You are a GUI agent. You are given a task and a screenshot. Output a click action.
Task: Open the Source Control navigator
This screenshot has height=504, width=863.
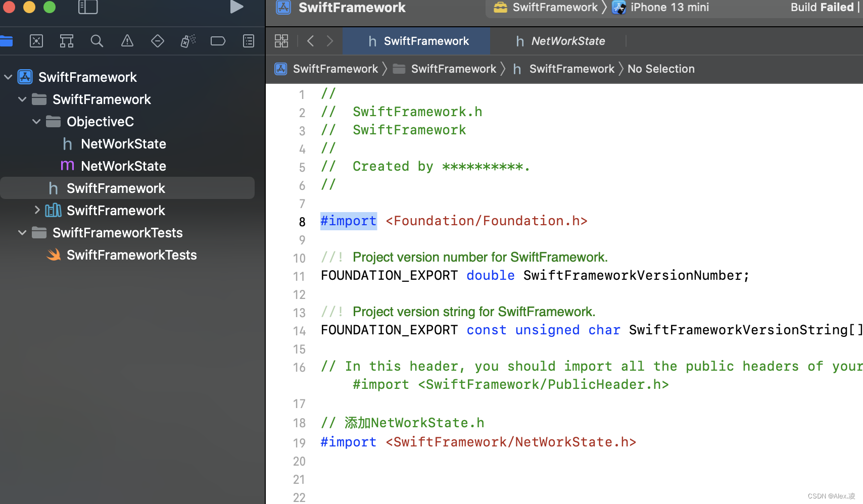tap(36, 41)
